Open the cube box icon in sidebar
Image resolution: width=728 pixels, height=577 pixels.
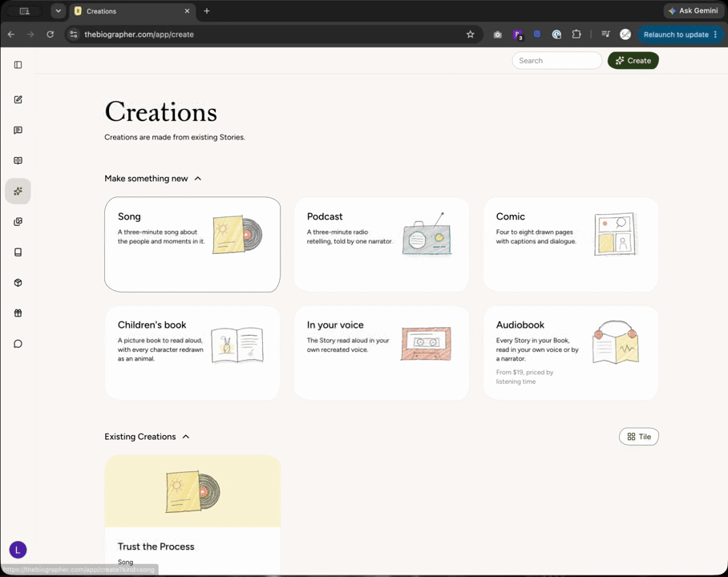coord(18,283)
